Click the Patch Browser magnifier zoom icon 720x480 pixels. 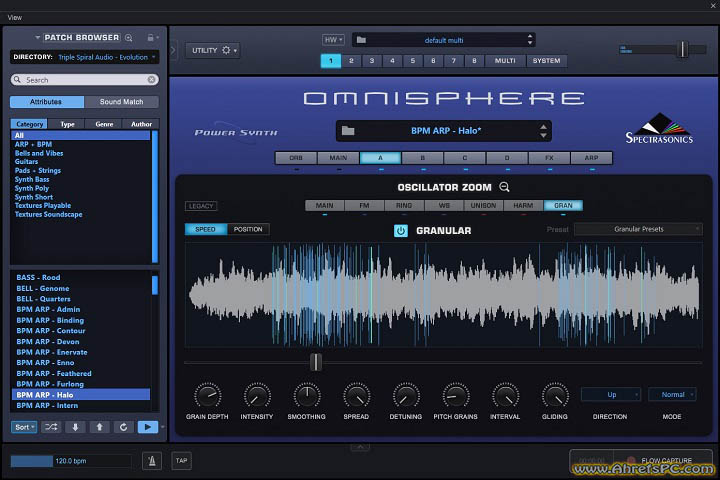pyautogui.click(x=129, y=38)
